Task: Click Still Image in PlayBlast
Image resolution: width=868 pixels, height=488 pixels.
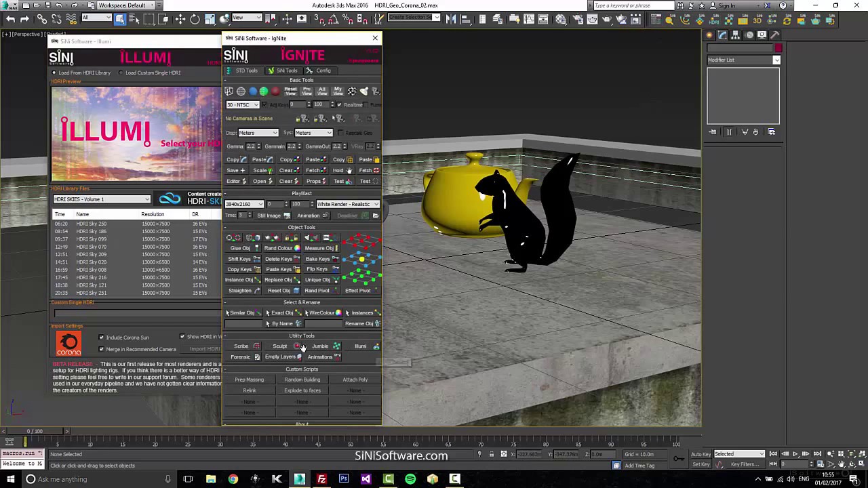Action: (273, 216)
